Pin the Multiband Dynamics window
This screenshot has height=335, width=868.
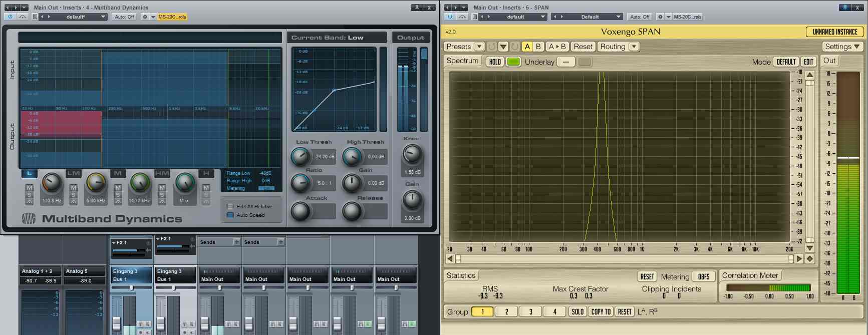click(x=416, y=7)
